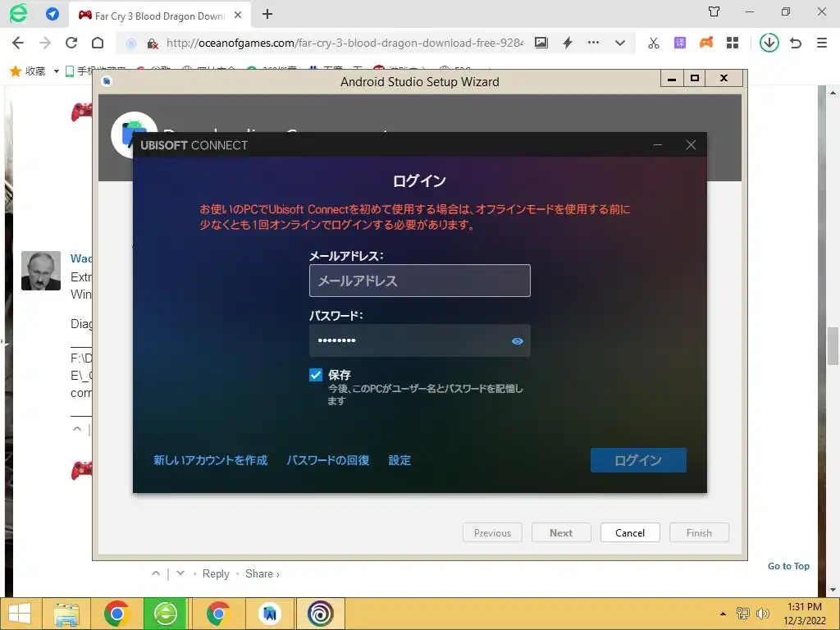Image resolution: width=840 pixels, height=630 pixels.
Task: Click the insecure-site lock icon
Action: coord(152,43)
